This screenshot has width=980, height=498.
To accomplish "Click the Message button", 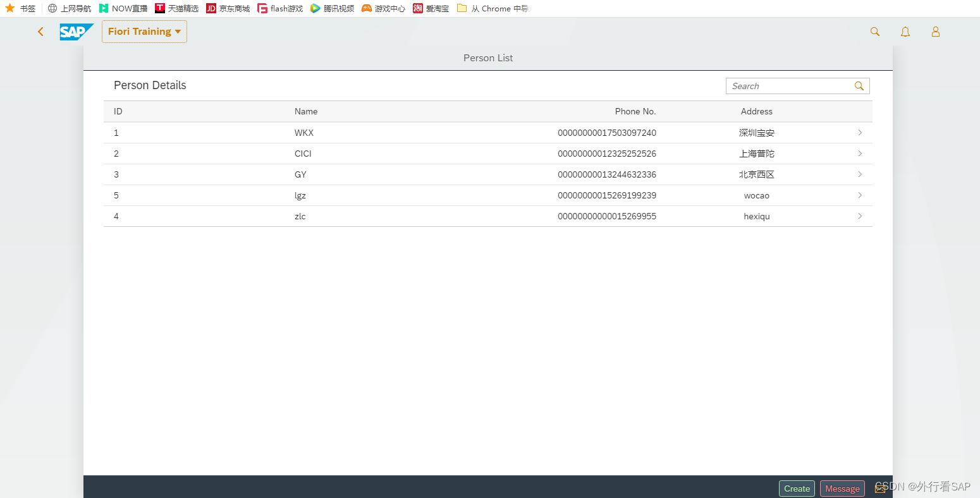I will pyautogui.click(x=842, y=489).
